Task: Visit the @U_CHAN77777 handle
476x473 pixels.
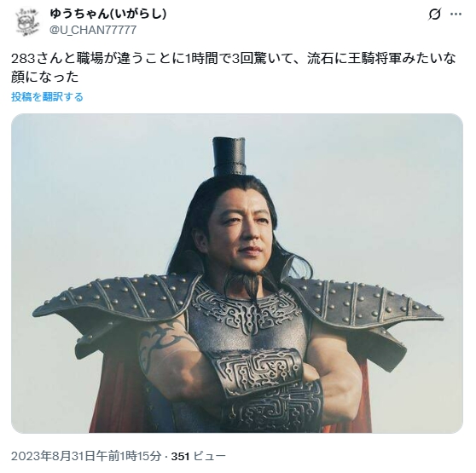Action: tap(93, 30)
